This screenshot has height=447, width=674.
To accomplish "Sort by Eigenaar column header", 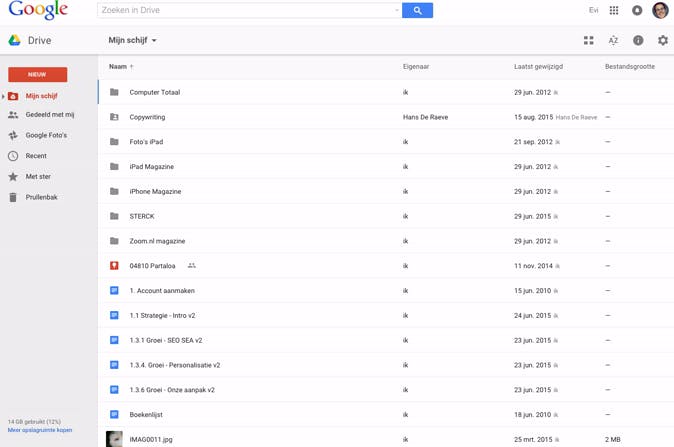I will (x=416, y=67).
